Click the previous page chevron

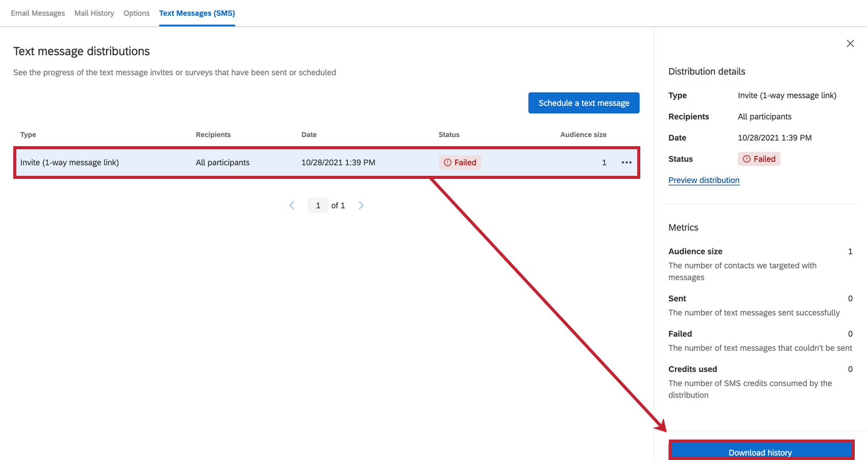point(292,205)
